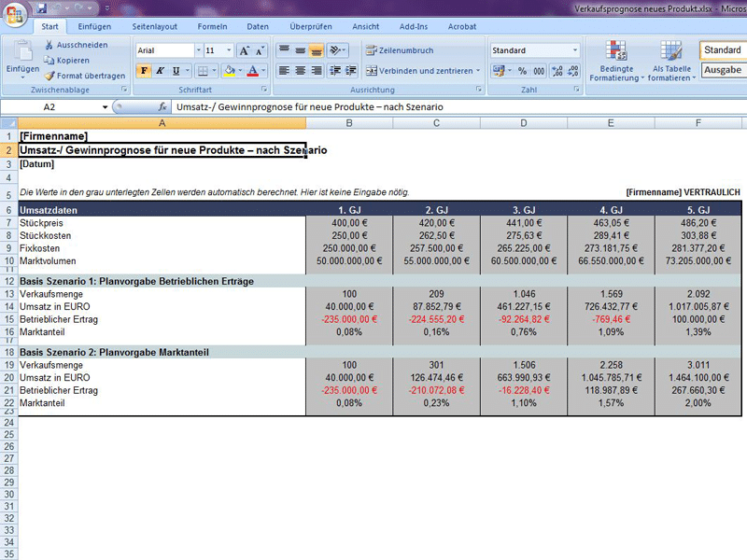This screenshot has width=747, height=560.
Task: Apply the 000 thousands separator format
Action: coord(539,71)
